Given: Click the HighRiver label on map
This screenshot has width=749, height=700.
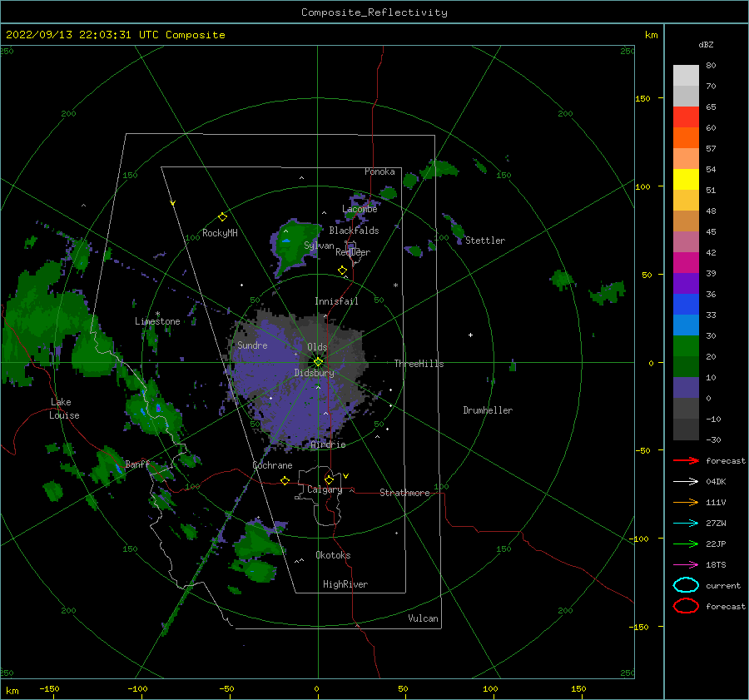Looking at the screenshot, I should coord(345,584).
